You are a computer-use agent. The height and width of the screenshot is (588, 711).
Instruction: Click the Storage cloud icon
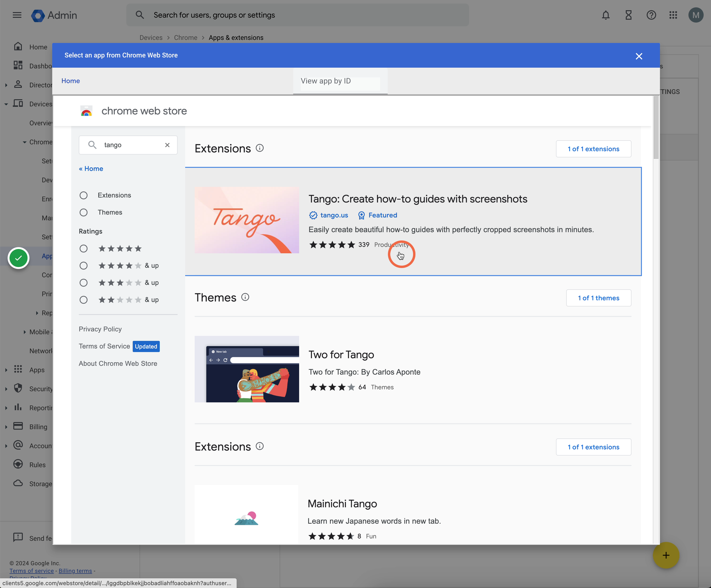coord(18,483)
